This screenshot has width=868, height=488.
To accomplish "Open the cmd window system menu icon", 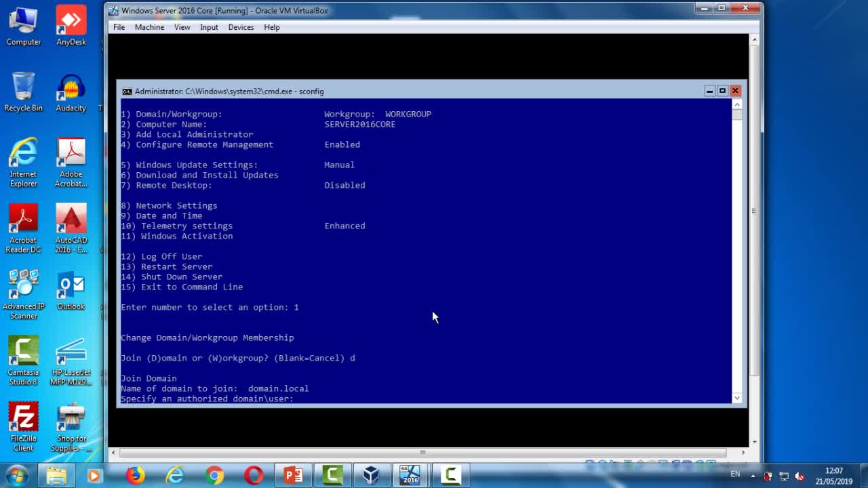I will (x=127, y=91).
